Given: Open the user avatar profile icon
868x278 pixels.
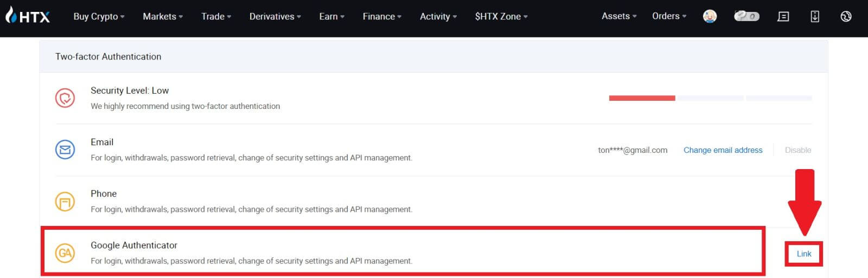Looking at the screenshot, I should tap(710, 16).
